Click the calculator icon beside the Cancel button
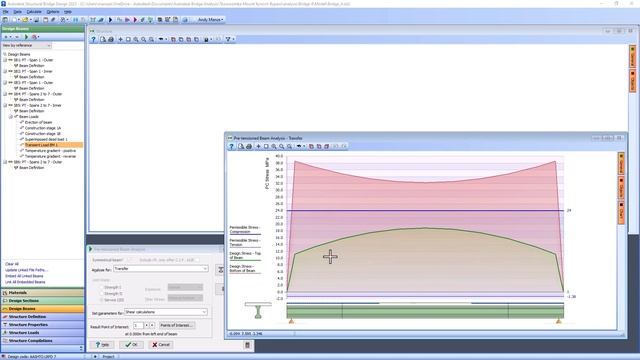The height and width of the screenshot is (360, 640). coord(247,345)
